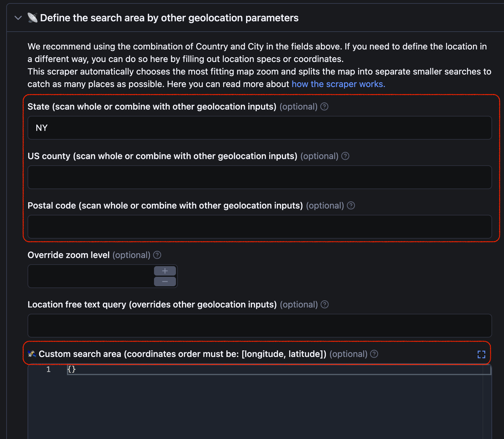Focus the US county text field
This screenshot has width=504, height=439.
(260, 177)
